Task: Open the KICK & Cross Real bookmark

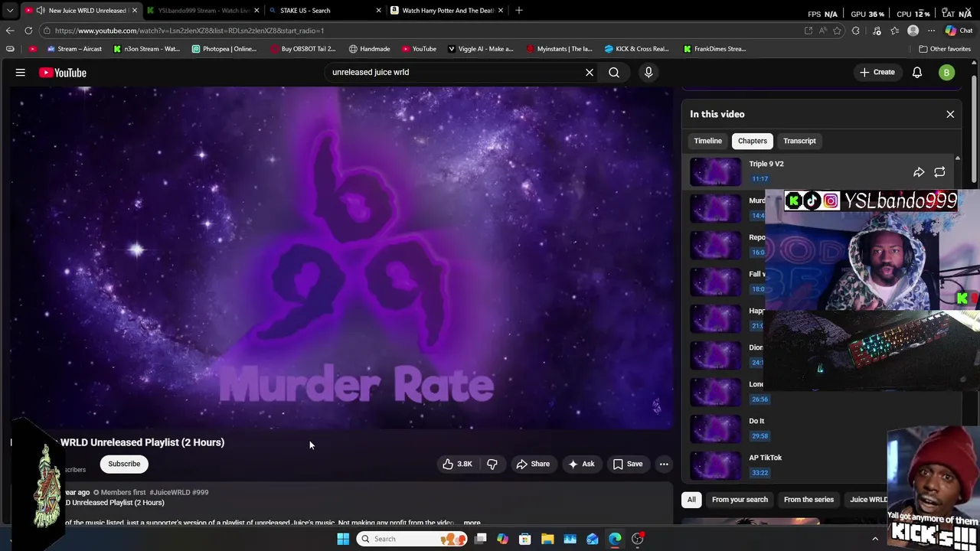Action: [636, 49]
